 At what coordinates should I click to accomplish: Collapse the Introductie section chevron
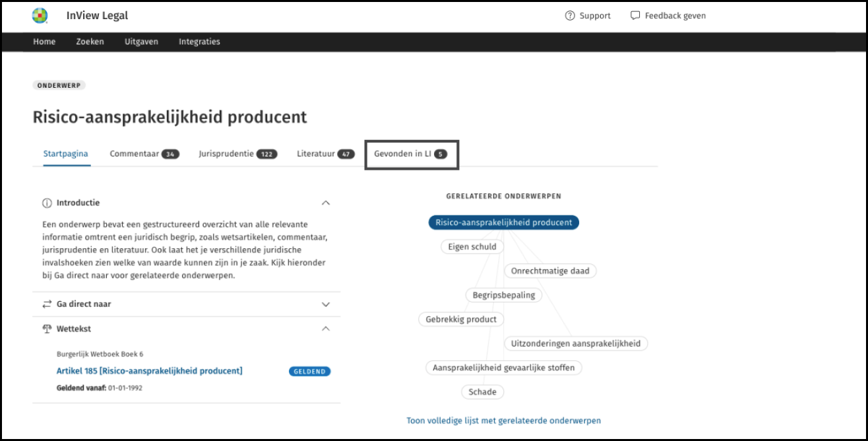click(x=325, y=203)
